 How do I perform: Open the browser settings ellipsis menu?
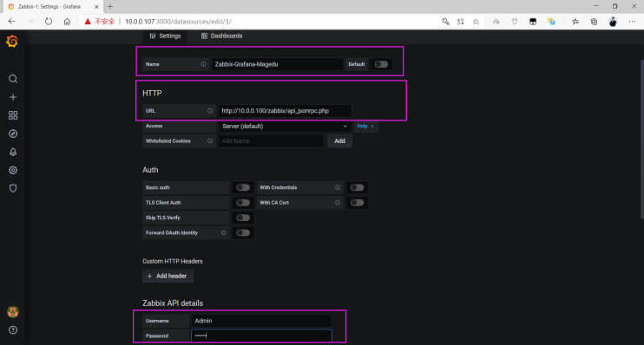(632, 22)
